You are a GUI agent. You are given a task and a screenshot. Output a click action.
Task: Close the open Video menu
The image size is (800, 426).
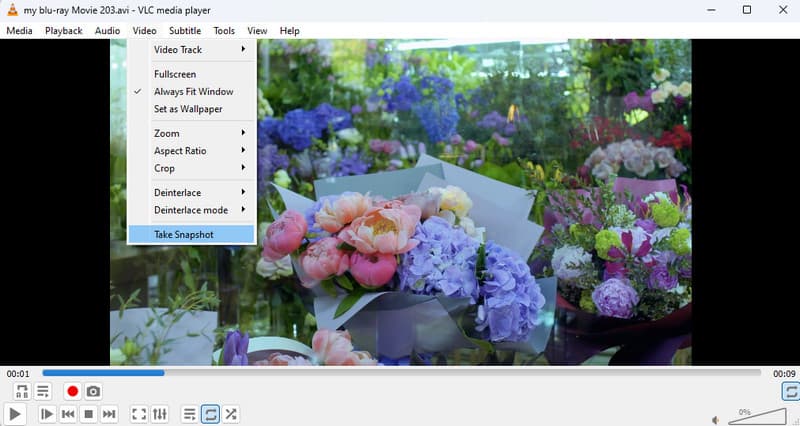pos(144,31)
